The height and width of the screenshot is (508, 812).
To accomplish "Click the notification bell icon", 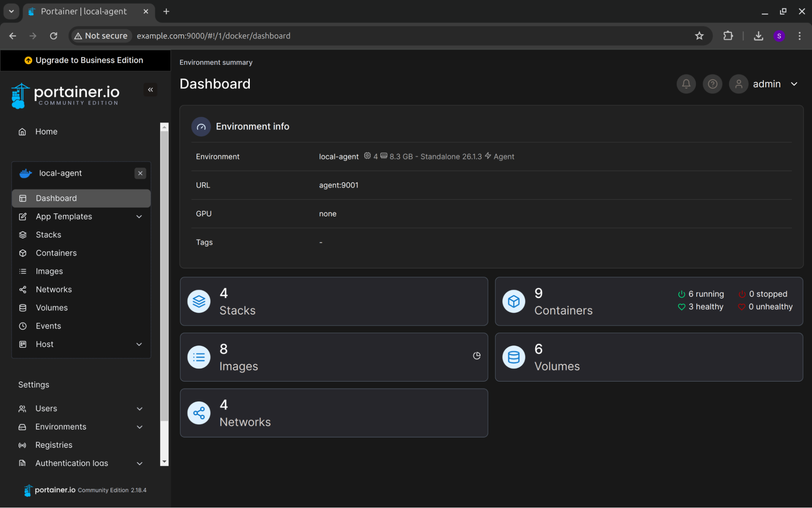I will (x=686, y=84).
